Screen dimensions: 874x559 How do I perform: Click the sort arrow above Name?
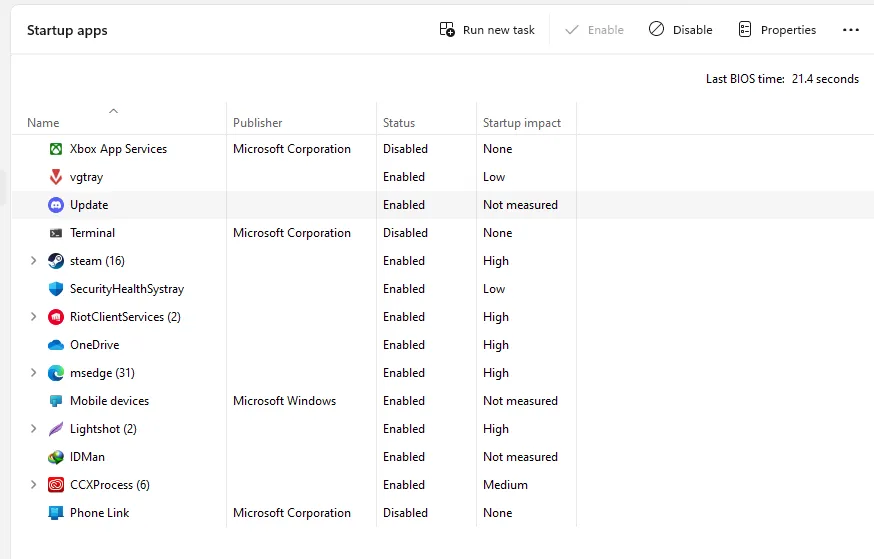click(113, 111)
